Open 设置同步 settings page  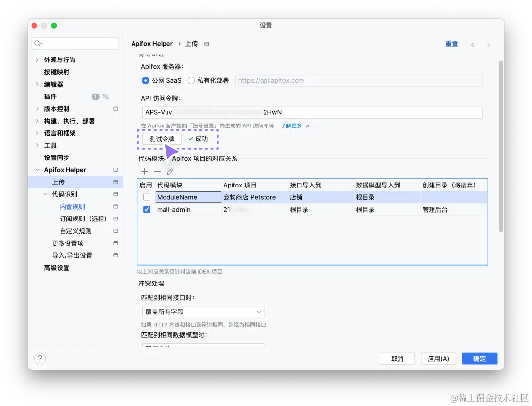[x=57, y=157]
